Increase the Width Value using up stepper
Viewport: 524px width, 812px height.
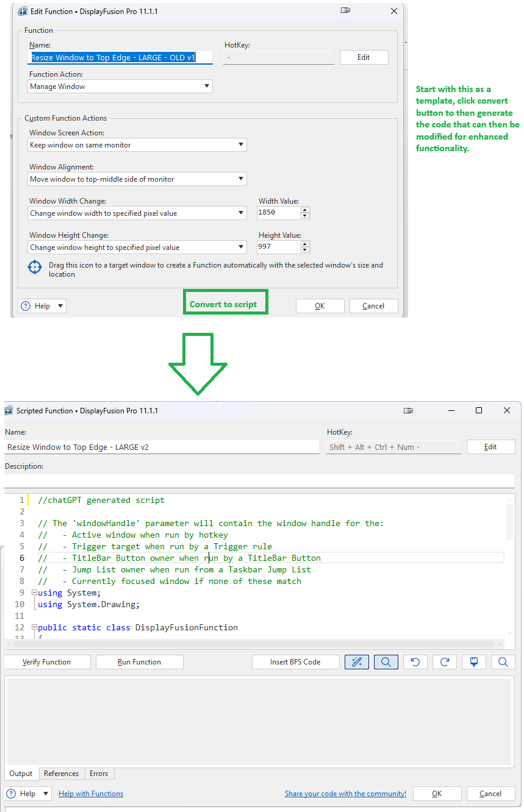click(305, 210)
